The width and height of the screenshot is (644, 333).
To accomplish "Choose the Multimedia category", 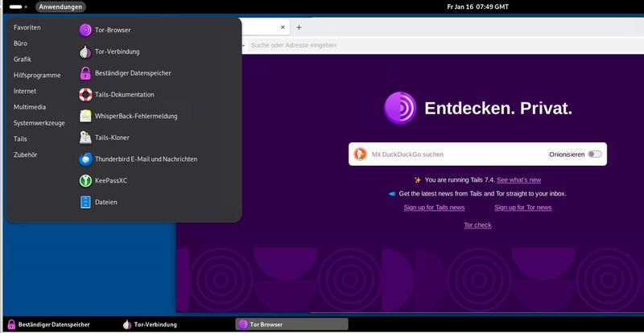I will [x=30, y=107].
